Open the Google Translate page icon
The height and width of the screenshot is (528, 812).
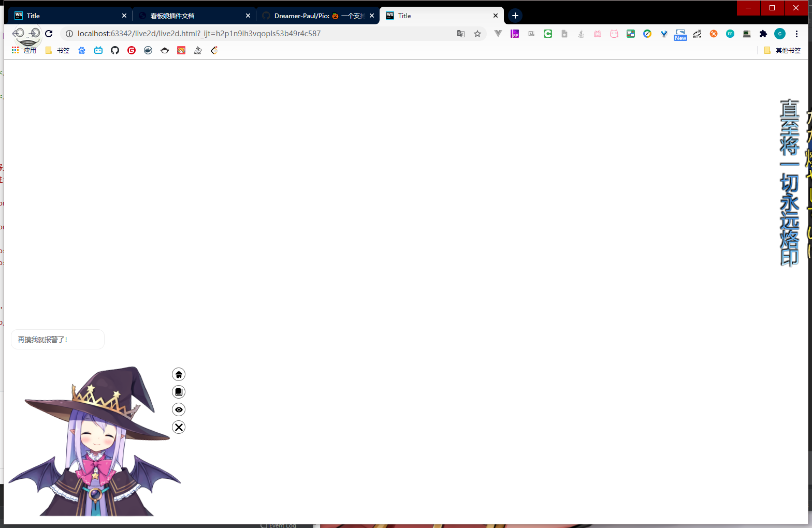[x=461, y=34]
